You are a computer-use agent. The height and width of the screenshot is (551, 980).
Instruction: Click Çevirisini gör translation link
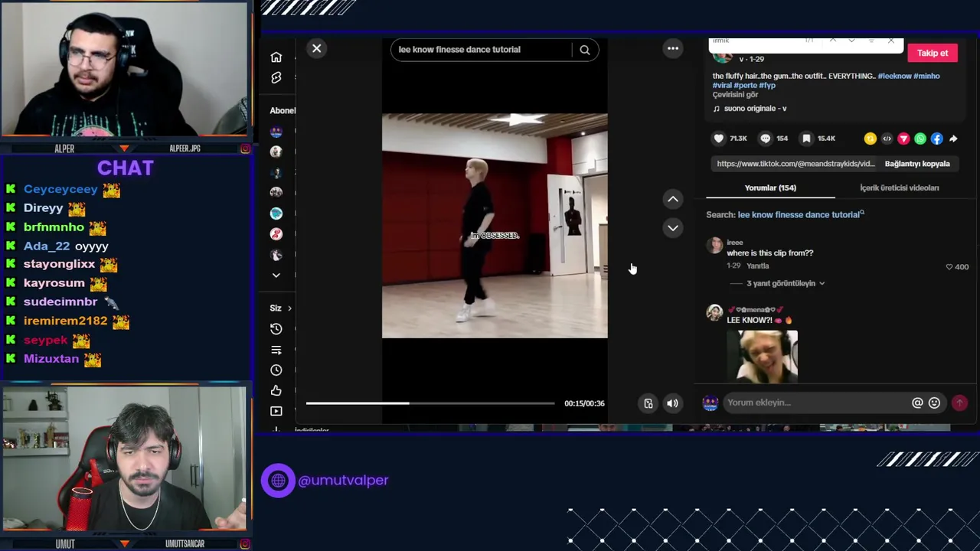click(x=735, y=95)
